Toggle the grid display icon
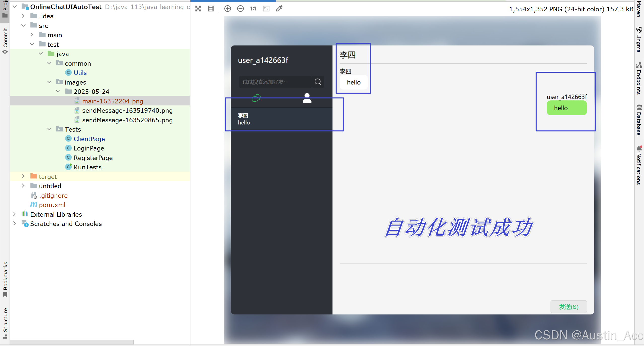The height and width of the screenshot is (346, 644). (211, 9)
